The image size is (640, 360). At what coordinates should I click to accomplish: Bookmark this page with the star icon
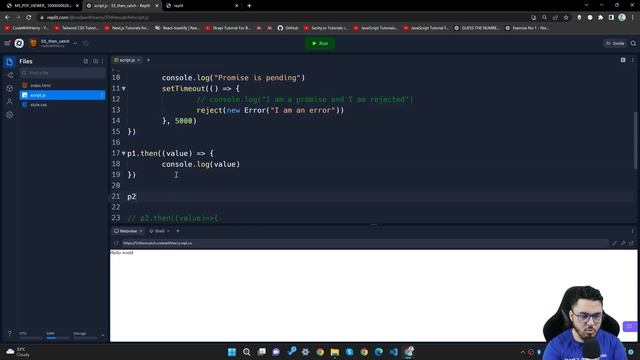(566, 18)
